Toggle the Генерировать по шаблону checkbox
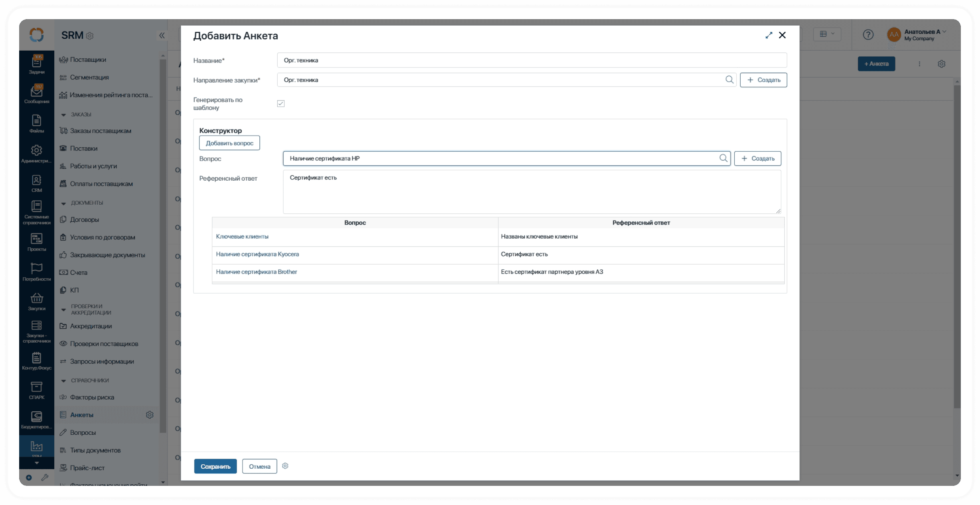This screenshot has height=505, width=980. pos(281,104)
